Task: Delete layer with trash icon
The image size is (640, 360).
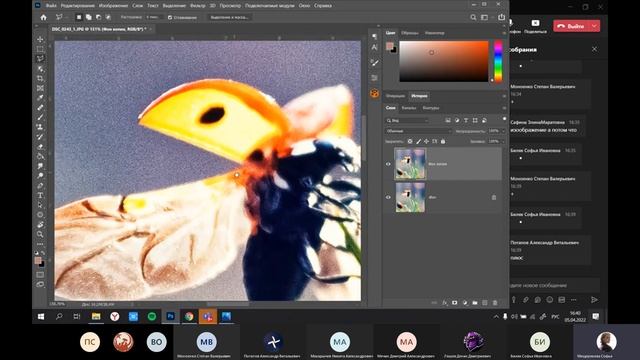Action: click(495, 303)
